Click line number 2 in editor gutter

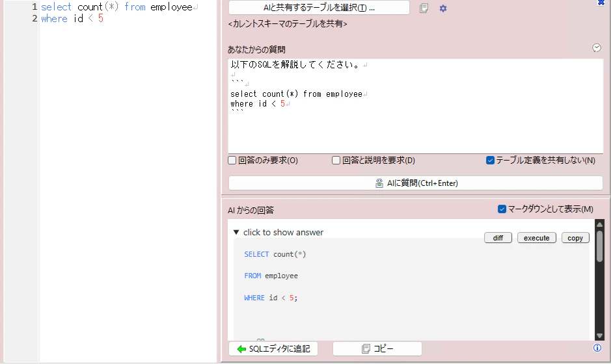34,19
